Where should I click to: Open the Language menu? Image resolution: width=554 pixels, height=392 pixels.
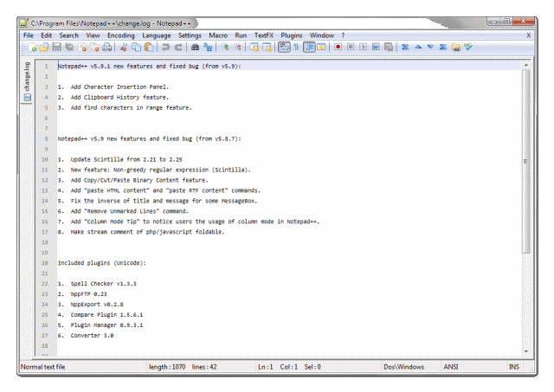(x=157, y=35)
